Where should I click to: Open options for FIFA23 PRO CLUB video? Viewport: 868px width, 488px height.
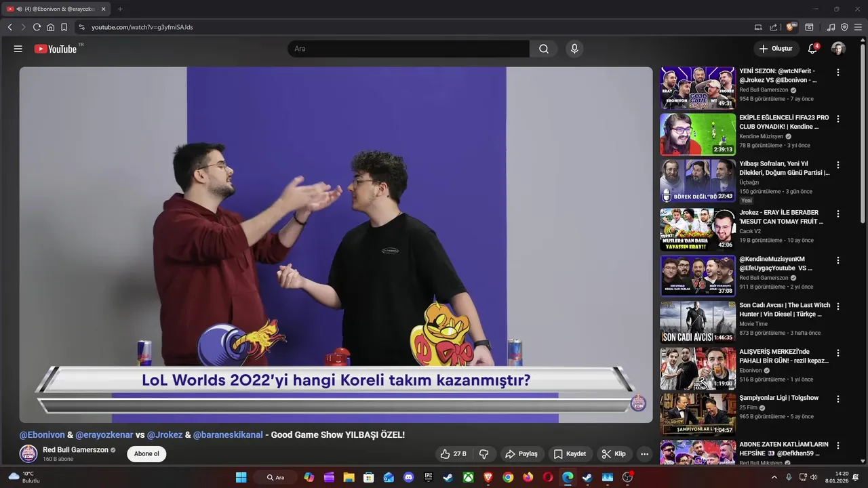838,119
